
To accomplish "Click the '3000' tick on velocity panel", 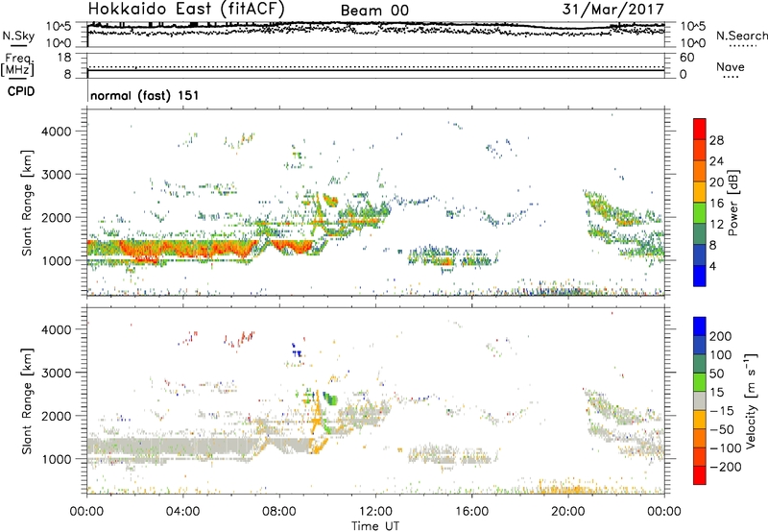I will (57, 373).
